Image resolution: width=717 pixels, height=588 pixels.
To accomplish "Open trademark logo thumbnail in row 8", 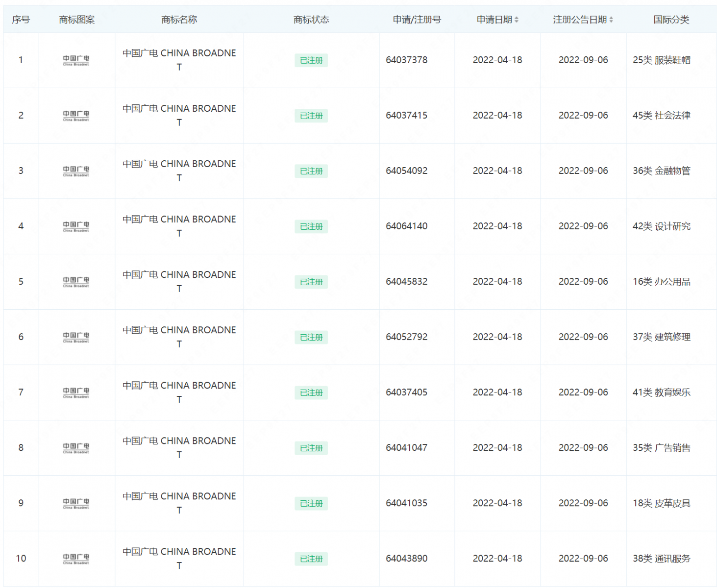I will click(x=76, y=448).
